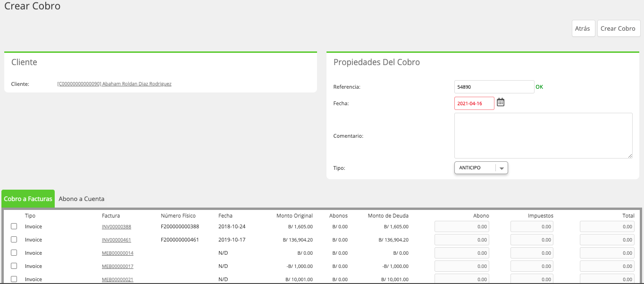Check the box for invoice INV00000461
The image size is (644, 284).
(x=14, y=240)
